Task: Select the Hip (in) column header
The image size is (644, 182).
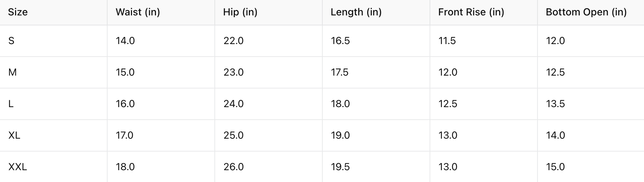Action: [x=240, y=12]
